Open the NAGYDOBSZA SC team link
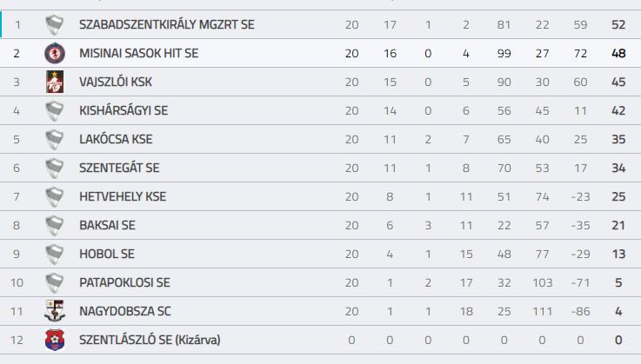641x364 pixels. coord(125,311)
